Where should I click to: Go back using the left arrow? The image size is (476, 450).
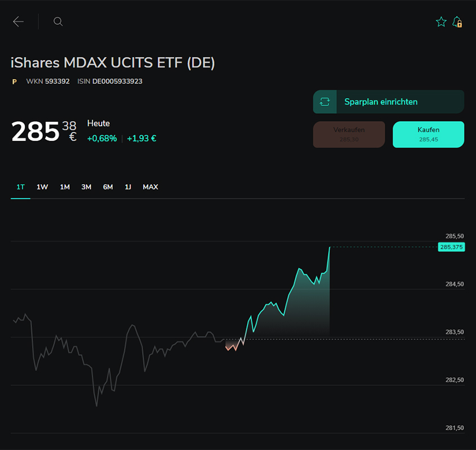tap(19, 22)
